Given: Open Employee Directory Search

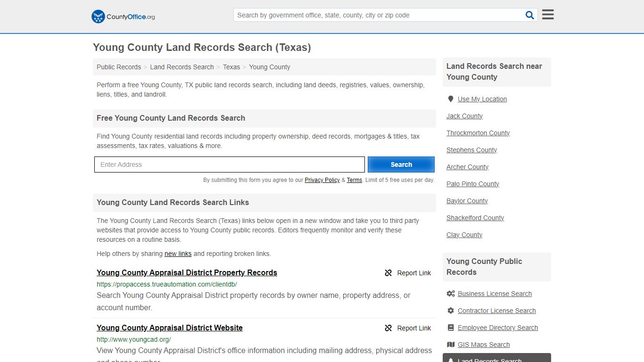Looking at the screenshot, I should tap(498, 328).
